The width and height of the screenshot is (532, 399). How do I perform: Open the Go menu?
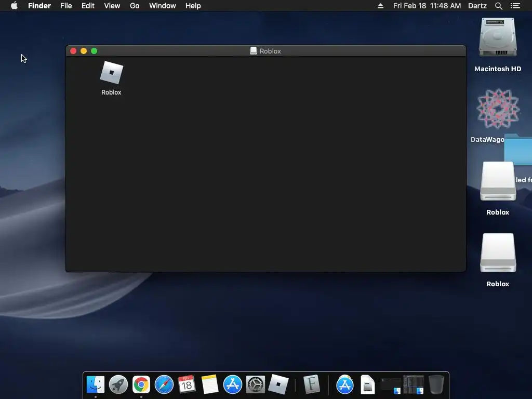click(x=135, y=6)
